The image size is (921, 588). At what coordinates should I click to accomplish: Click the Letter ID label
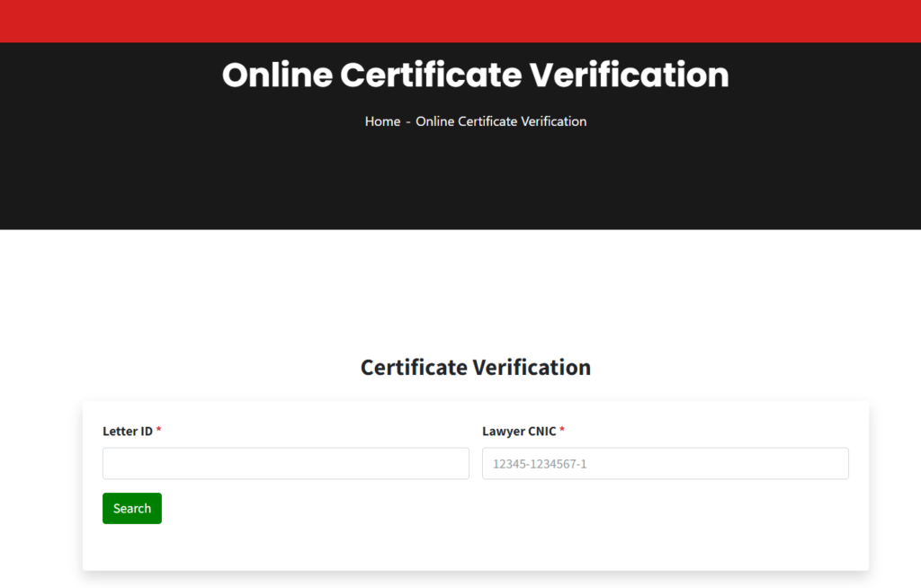point(126,432)
